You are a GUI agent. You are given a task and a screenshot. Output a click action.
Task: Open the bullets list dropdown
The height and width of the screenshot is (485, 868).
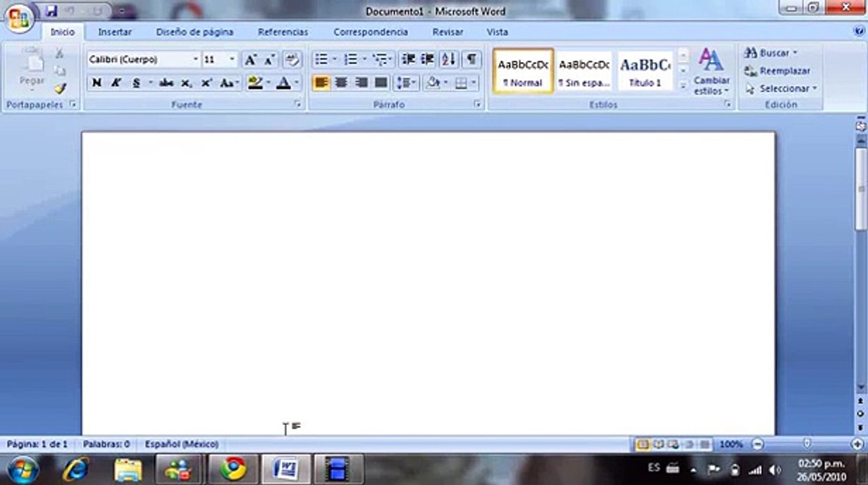pos(335,59)
